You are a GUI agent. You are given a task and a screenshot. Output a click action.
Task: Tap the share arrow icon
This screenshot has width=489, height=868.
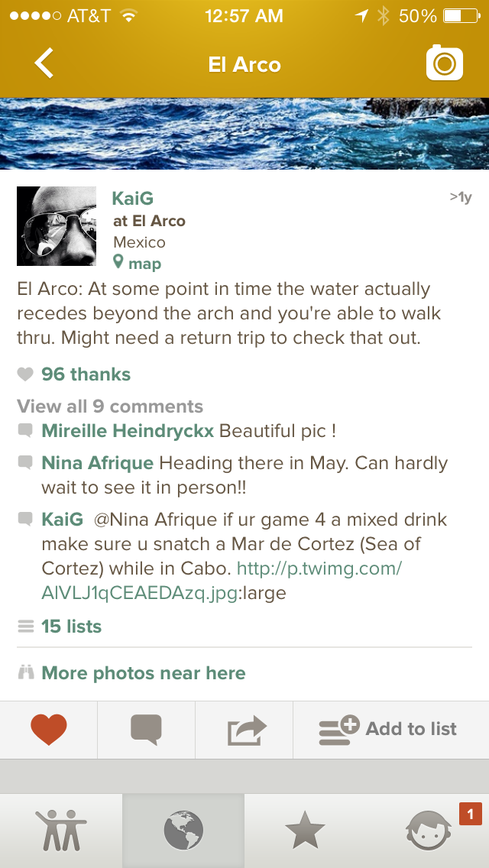tap(246, 730)
